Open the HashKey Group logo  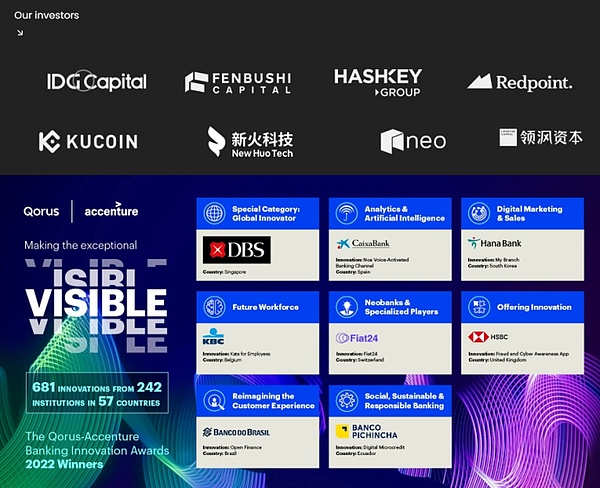point(377,82)
